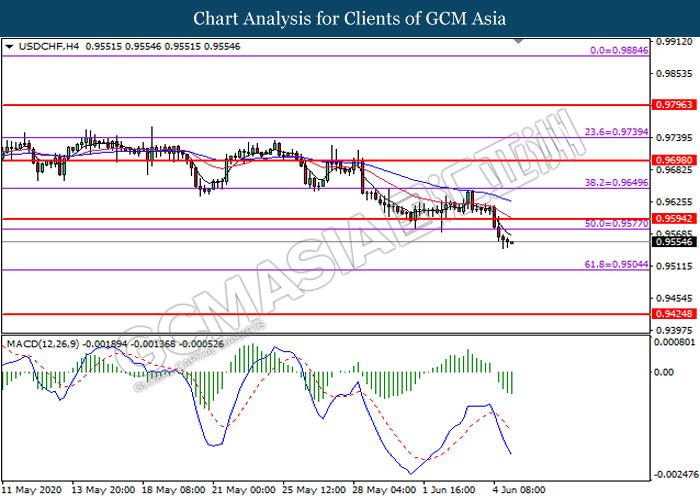Click the Fibonacci label 61.8=0.95044
700x500 pixels.
616,265
